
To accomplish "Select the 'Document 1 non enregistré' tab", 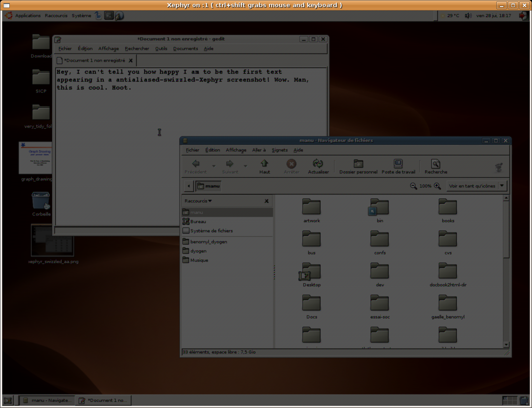I will (95, 61).
